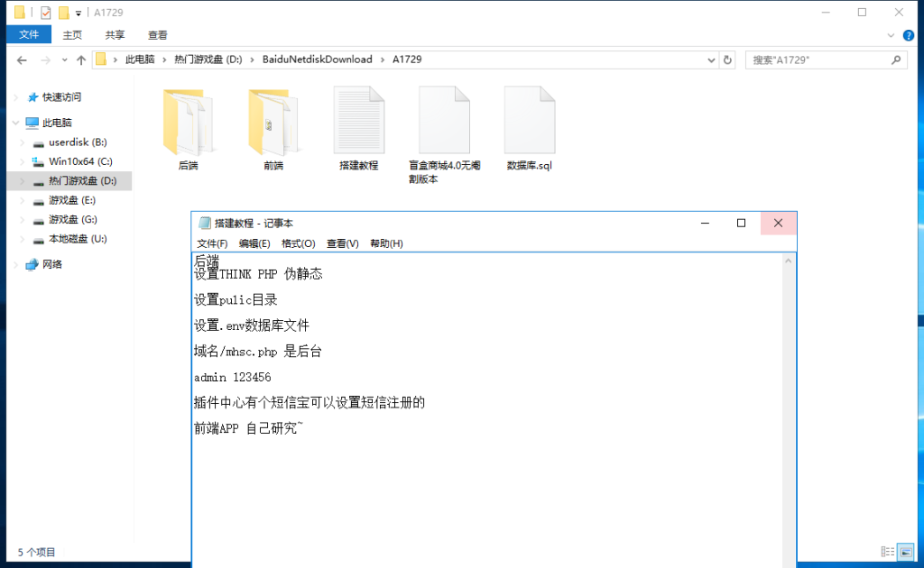Open Notepad 编辑(E) menu
This screenshot has width=924, height=568.
click(x=254, y=243)
